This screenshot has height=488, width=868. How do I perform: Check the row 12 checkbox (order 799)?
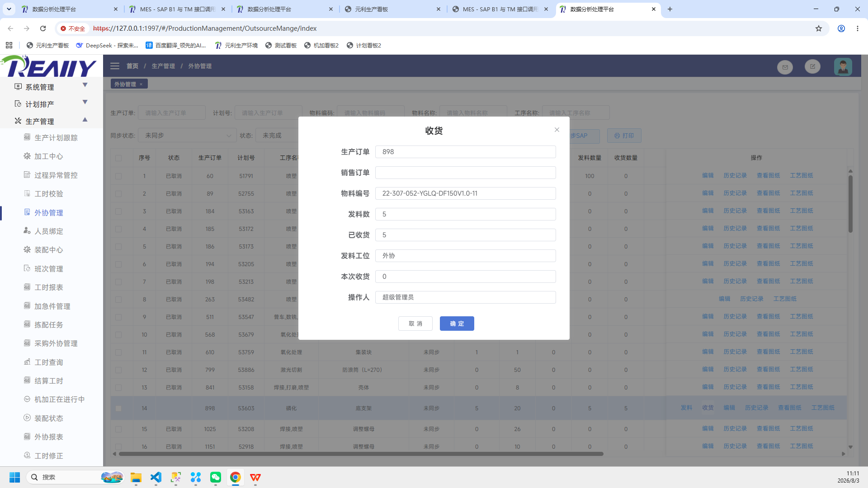coord(118,370)
